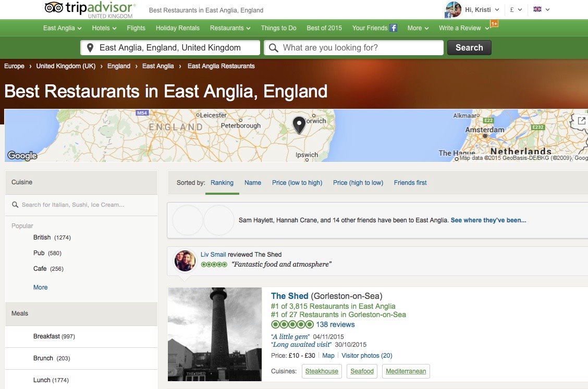Show more popular cuisines via More link
This screenshot has height=389, width=588.
pos(41,287)
